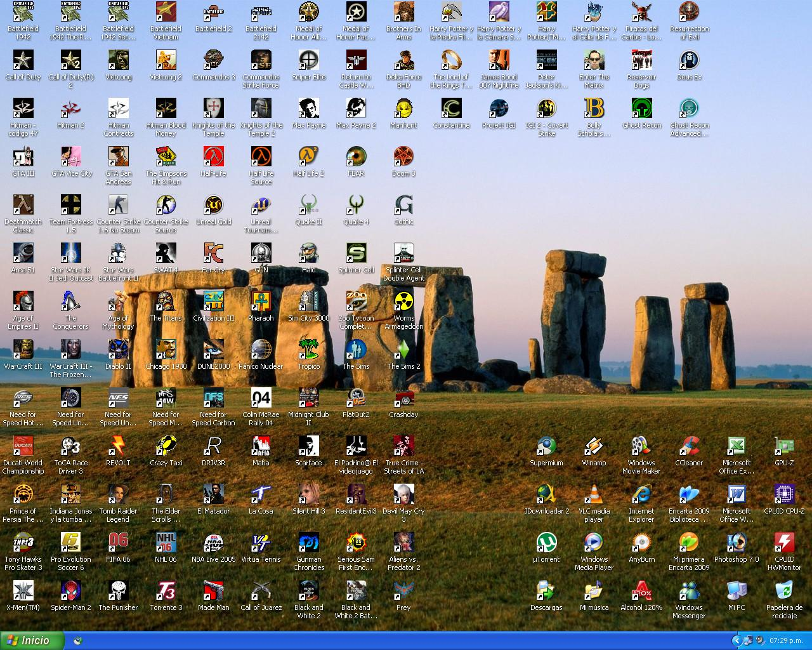
Task: Launch Commandos 3 shortcut
Action: point(214,66)
